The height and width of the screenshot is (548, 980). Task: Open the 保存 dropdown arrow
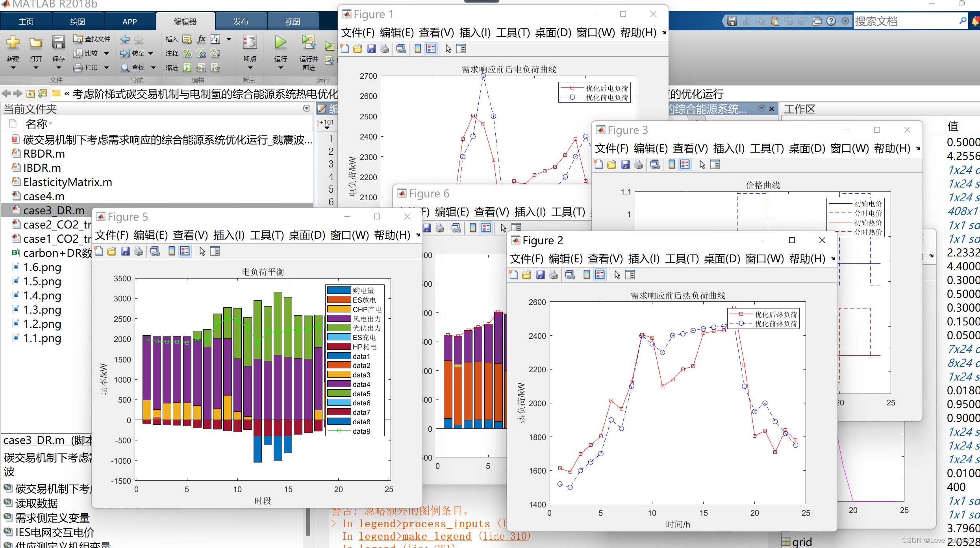58,68
